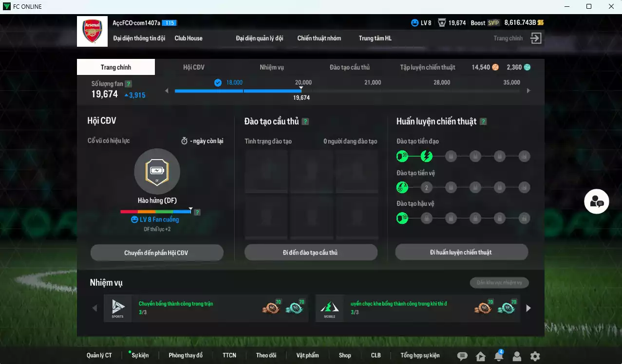Select first node of Đào tạo tiền đạo
Screen dimensions: 622x364
tap(402, 156)
